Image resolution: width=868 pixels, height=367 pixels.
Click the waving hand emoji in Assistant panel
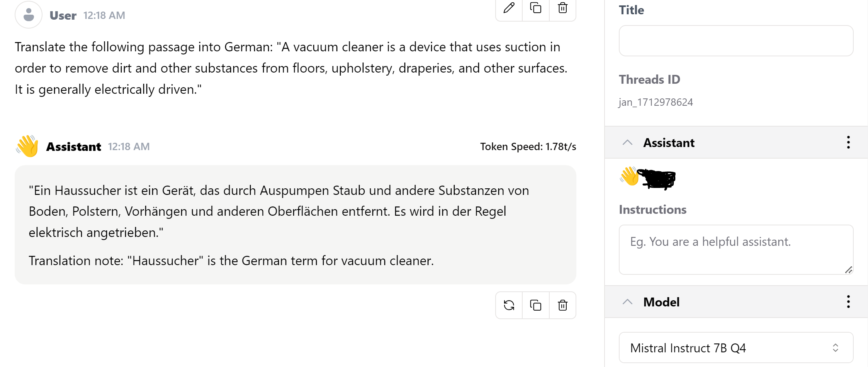[629, 176]
